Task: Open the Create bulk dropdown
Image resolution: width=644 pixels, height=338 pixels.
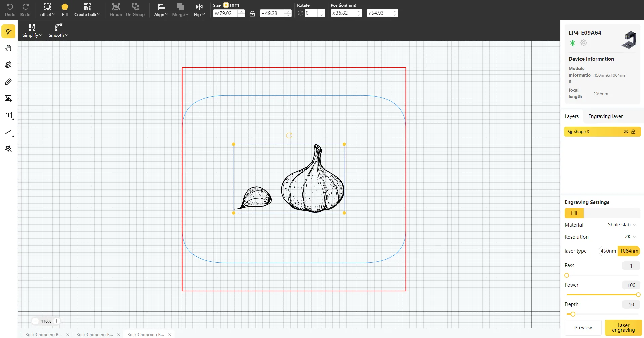Action: pos(87,10)
